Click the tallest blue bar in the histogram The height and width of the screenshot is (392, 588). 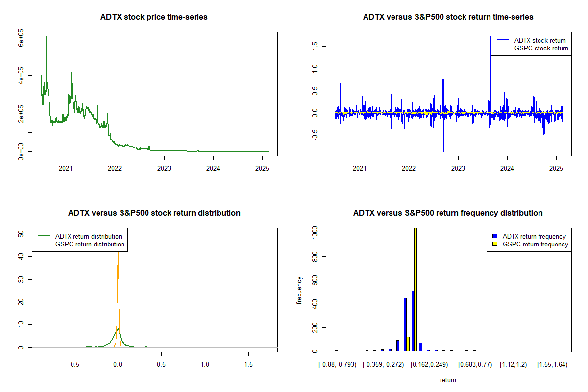tap(413, 321)
